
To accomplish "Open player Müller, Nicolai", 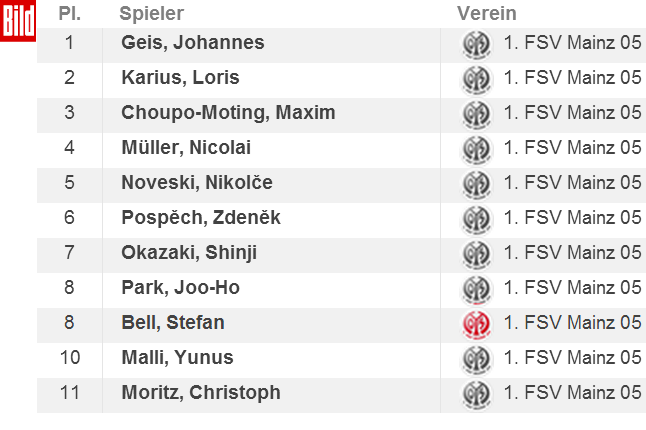I will point(186,148).
